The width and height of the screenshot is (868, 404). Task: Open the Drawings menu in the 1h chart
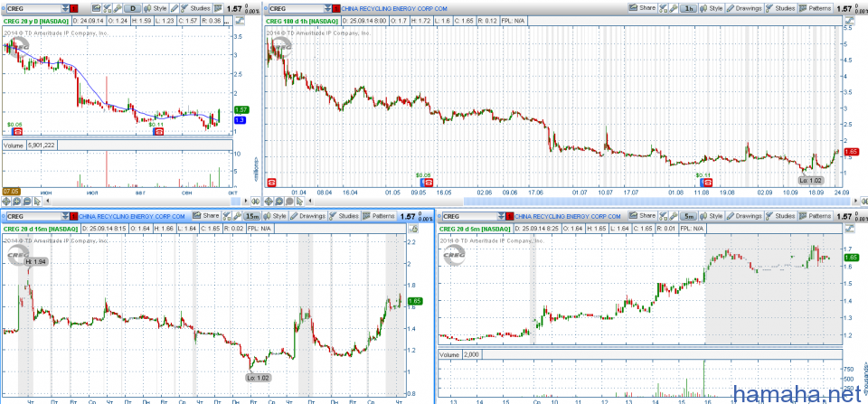point(744,8)
